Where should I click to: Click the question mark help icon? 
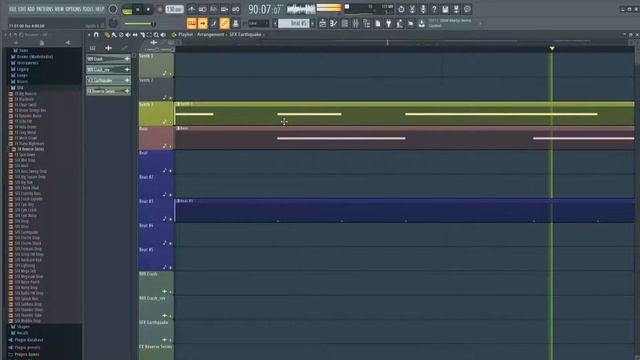[x=434, y=9]
